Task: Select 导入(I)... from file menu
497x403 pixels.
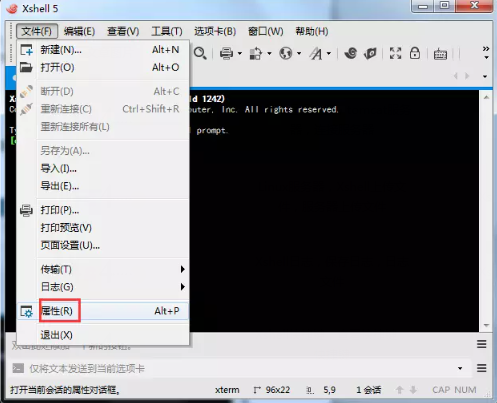Action: [103, 168]
